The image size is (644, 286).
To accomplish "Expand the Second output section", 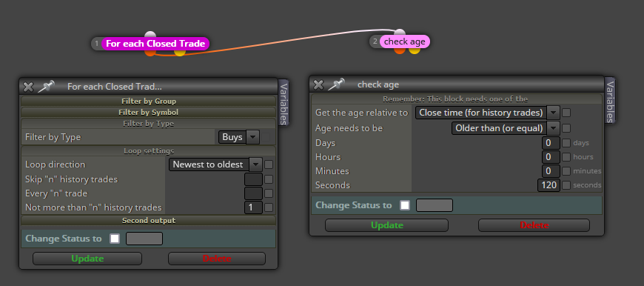I will (x=148, y=221).
